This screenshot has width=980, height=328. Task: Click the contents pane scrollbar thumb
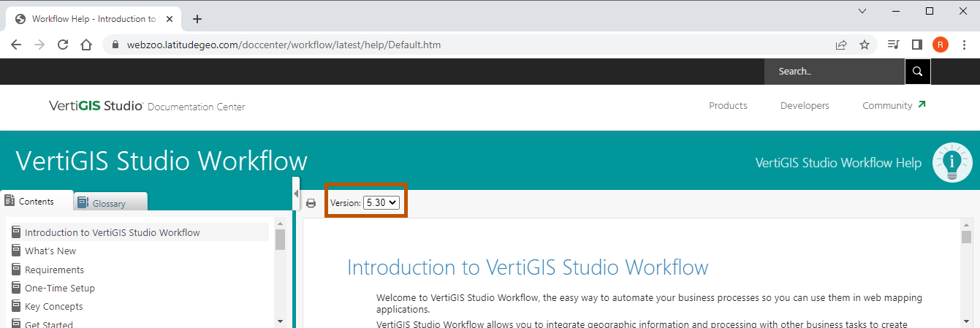[280, 240]
